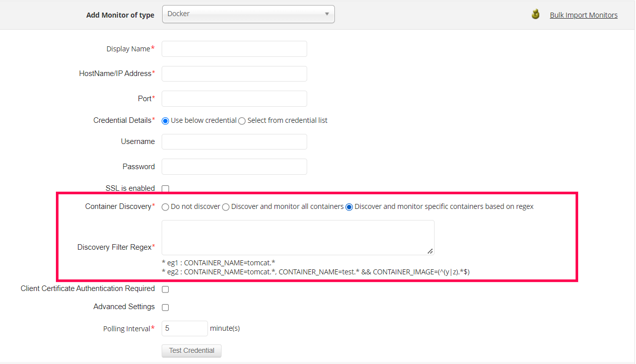Select the Select from credential list option
The width and height of the screenshot is (636, 364).
click(242, 120)
